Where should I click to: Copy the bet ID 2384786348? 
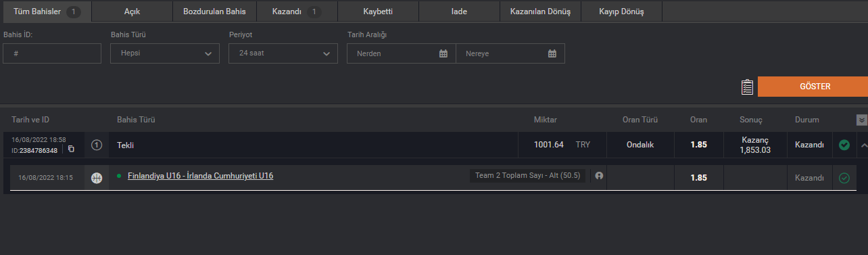pyautogui.click(x=71, y=149)
